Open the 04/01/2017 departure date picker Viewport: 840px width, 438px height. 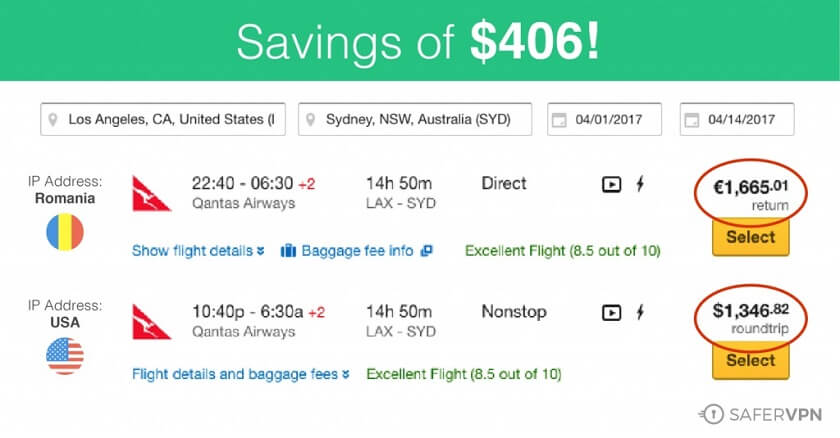604,119
